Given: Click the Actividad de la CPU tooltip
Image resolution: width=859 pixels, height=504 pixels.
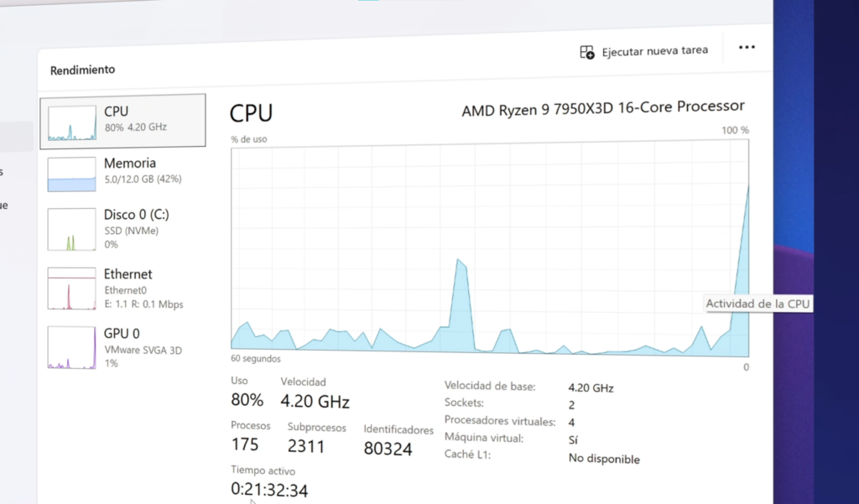Looking at the screenshot, I should click(x=758, y=304).
